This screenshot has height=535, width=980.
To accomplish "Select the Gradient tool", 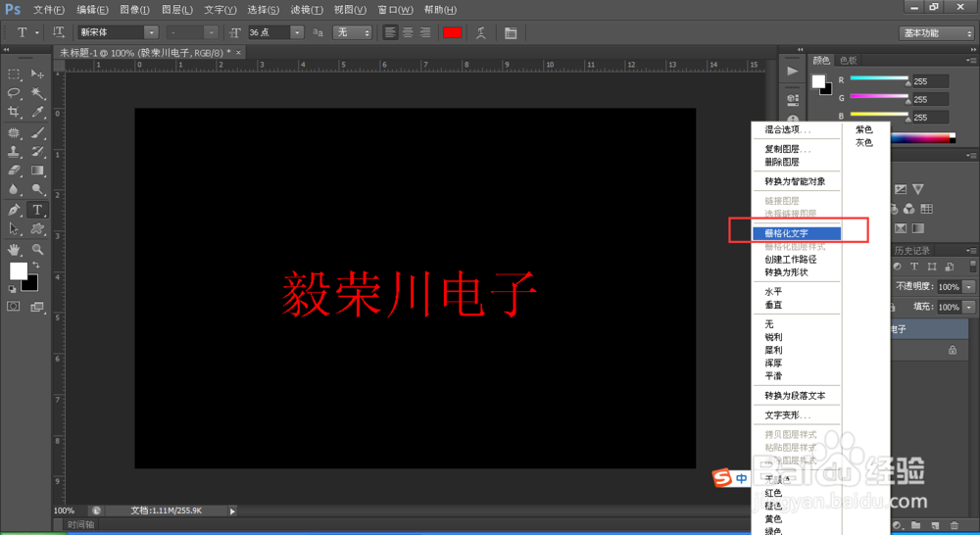I will (x=37, y=170).
